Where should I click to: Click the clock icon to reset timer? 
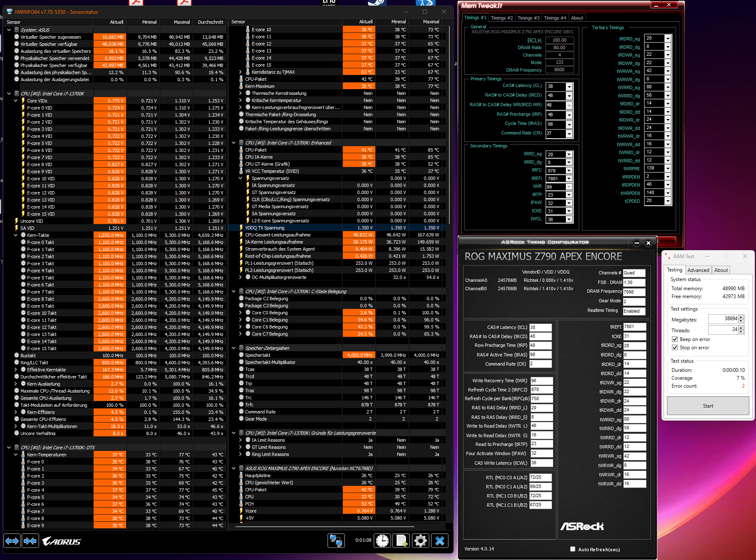tap(382, 541)
